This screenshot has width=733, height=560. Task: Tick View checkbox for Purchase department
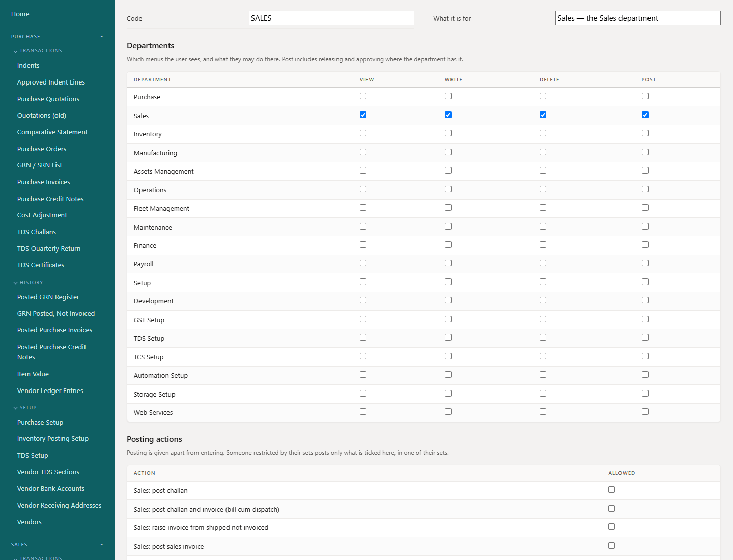pyautogui.click(x=363, y=96)
